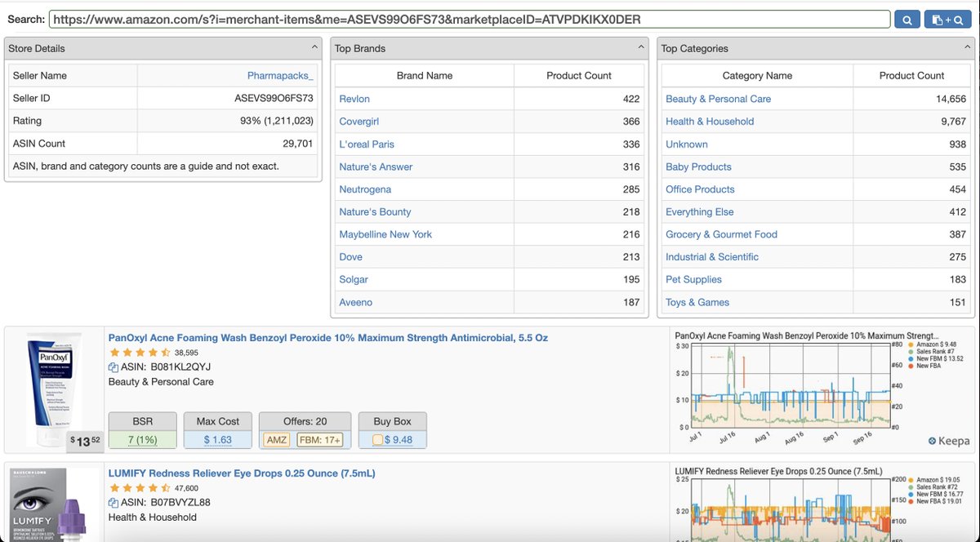This screenshot has height=542, width=980.
Task: Open the Nature's Bounty brand link
Action: (375, 212)
